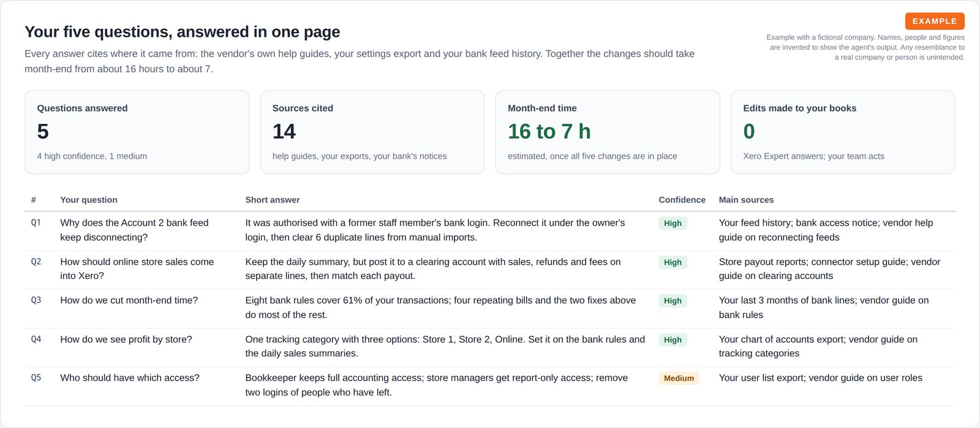
Task: Click the Main sources column header
Action: 746,200
